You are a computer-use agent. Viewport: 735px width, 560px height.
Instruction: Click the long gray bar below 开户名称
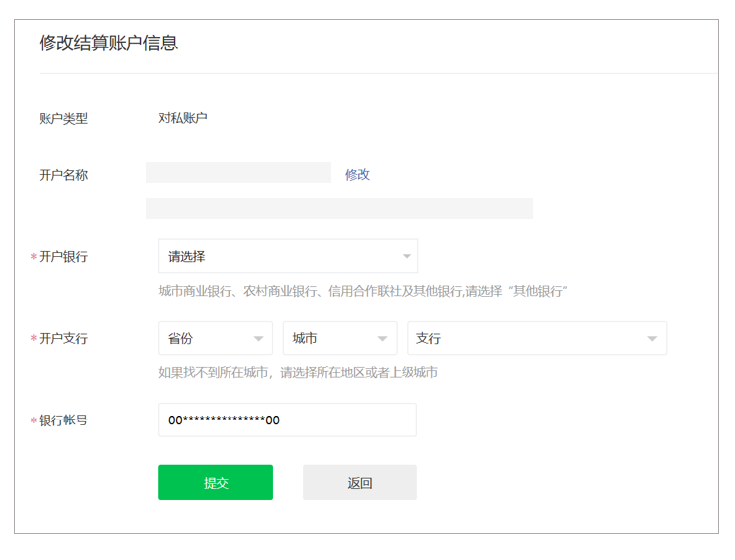pos(340,208)
